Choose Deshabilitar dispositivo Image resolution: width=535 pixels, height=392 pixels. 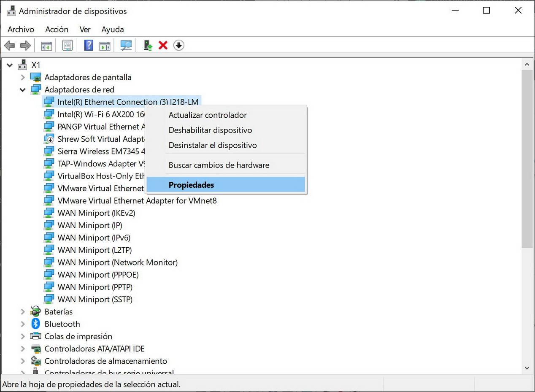coord(226,130)
